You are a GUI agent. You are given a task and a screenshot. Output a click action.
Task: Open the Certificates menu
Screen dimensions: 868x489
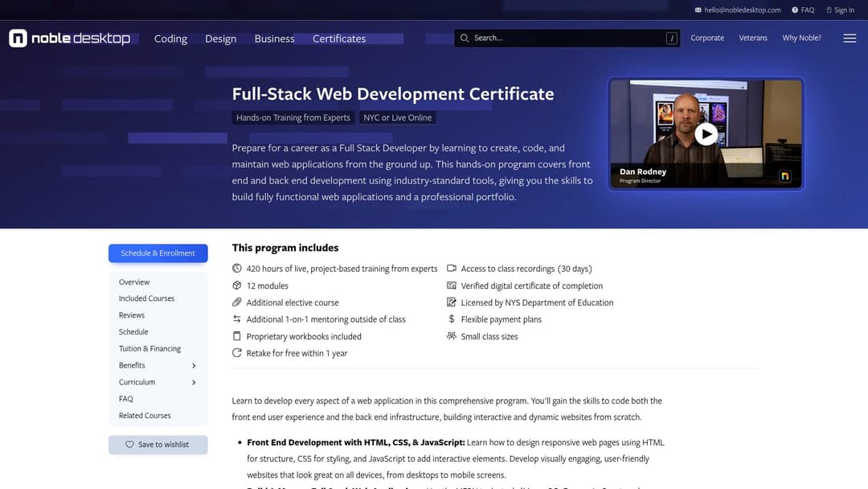[x=339, y=39]
